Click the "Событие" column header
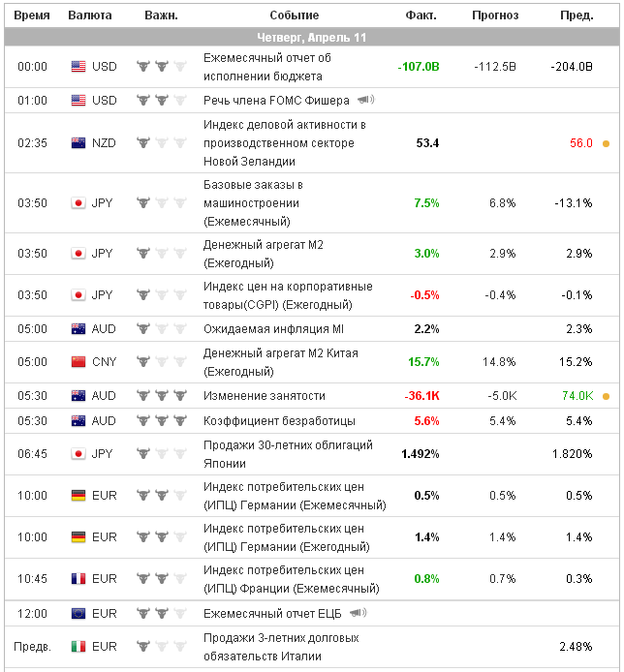The image size is (624, 672). tap(294, 15)
